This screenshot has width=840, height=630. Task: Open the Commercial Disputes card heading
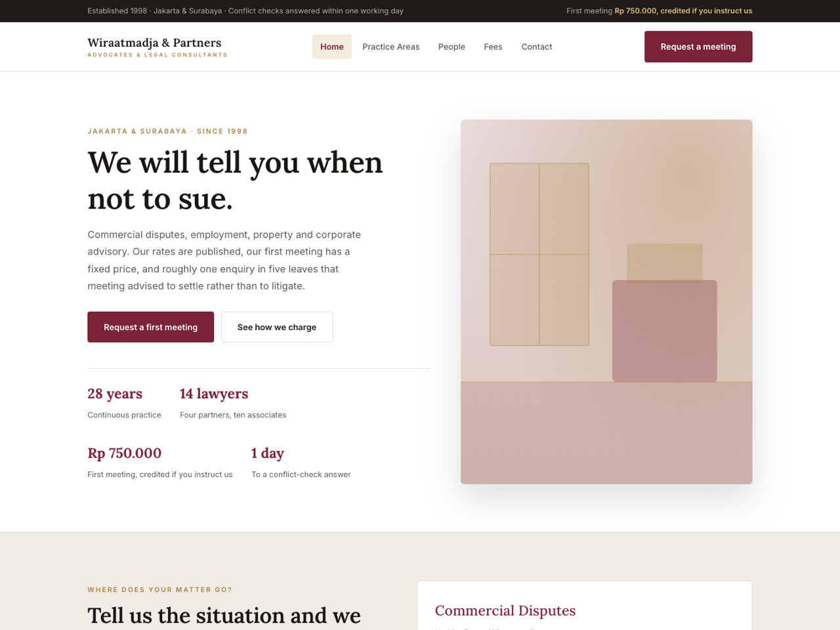[505, 610]
